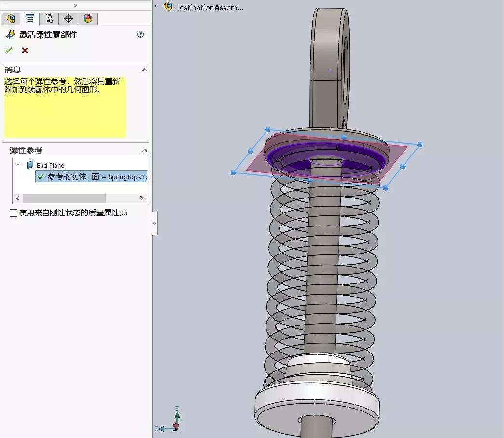Confirm with the green checkmark OK
Screen dimensions: 504x438
pyautogui.click(x=9, y=50)
